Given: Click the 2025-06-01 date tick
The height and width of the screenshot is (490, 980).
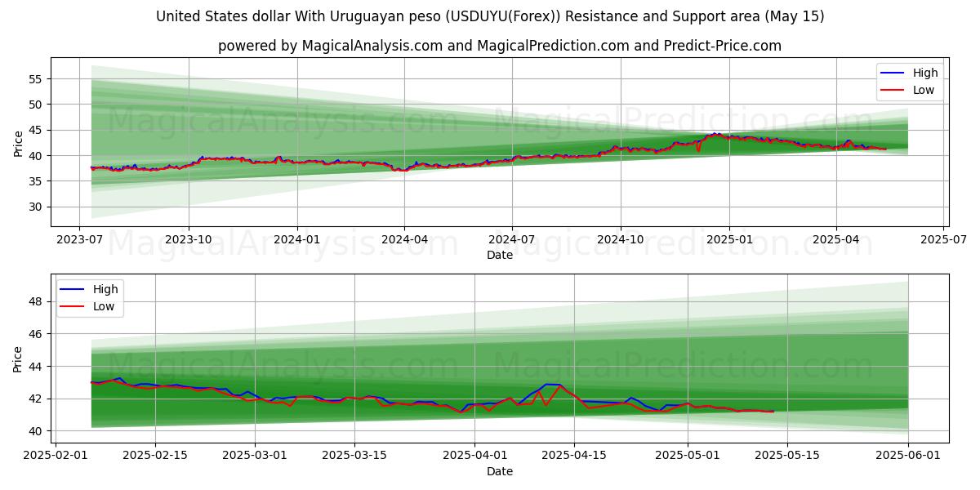Looking at the screenshot, I should [x=908, y=457].
